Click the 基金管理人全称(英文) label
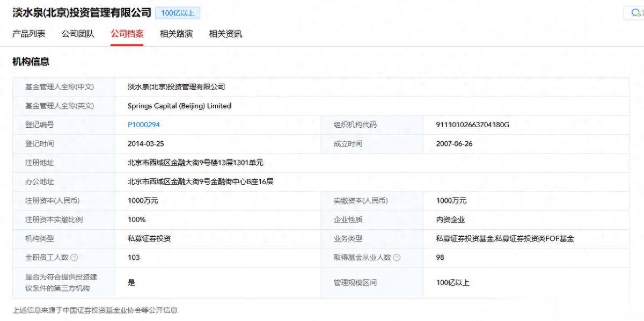644x321 pixels. [x=60, y=106]
